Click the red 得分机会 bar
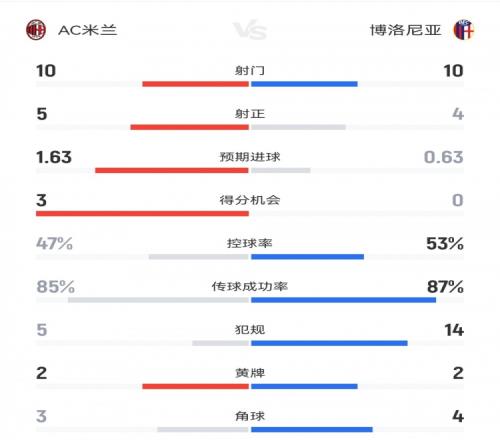This screenshot has height=440, width=500. click(x=142, y=213)
